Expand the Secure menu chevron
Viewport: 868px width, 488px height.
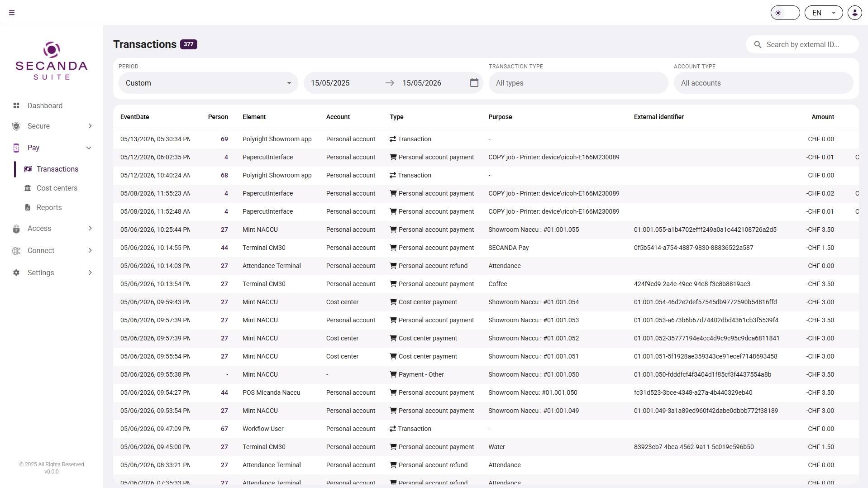90,126
